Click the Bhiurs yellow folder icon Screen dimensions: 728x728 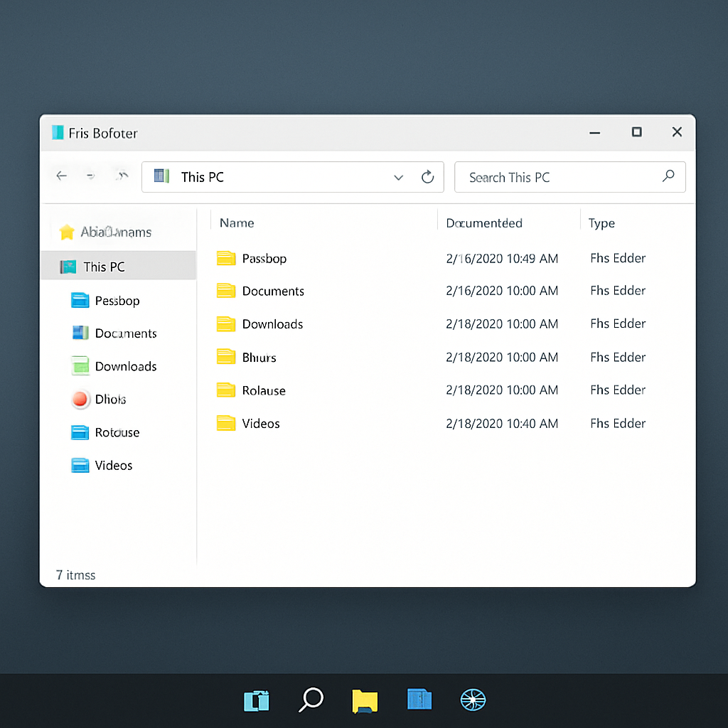pos(226,357)
